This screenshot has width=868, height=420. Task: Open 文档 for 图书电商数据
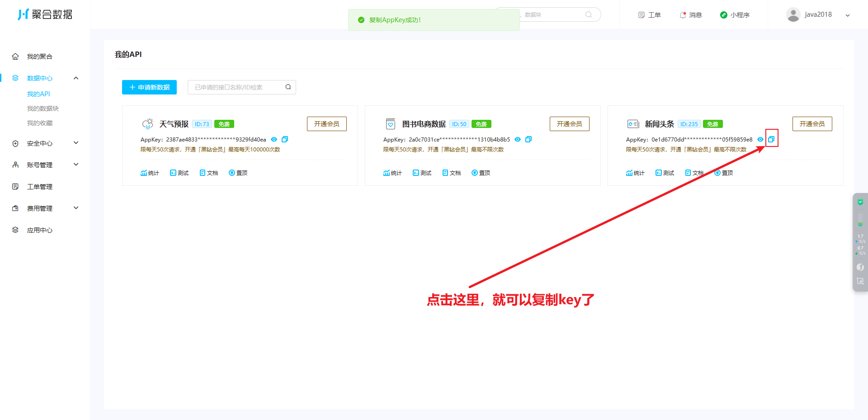pos(452,173)
